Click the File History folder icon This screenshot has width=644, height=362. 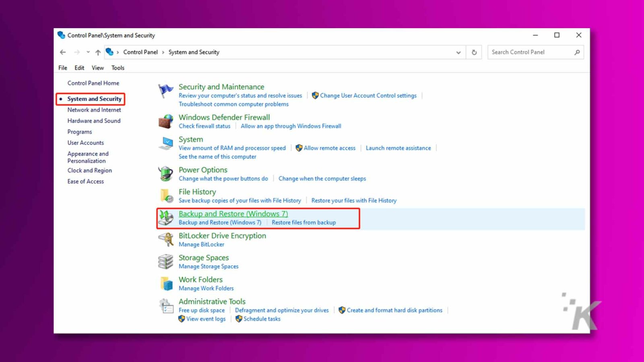[166, 196]
